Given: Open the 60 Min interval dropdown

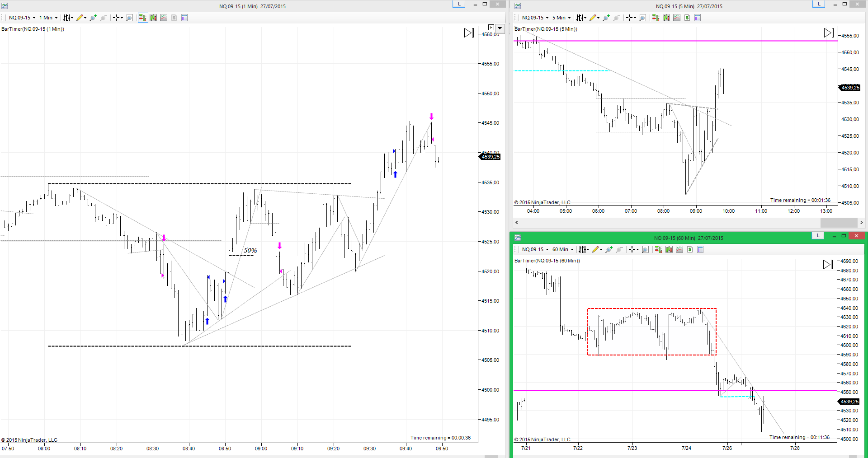Looking at the screenshot, I should tap(563, 249).
